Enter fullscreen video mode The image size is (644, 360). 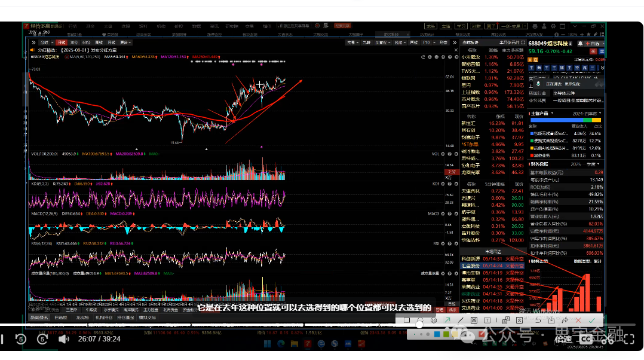point(629,339)
